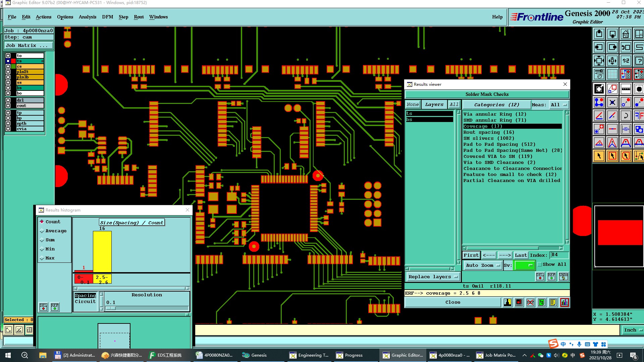Click the yellow notes page icon
The width and height of the screenshot is (644, 362).
pyautogui.click(x=553, y=302)
